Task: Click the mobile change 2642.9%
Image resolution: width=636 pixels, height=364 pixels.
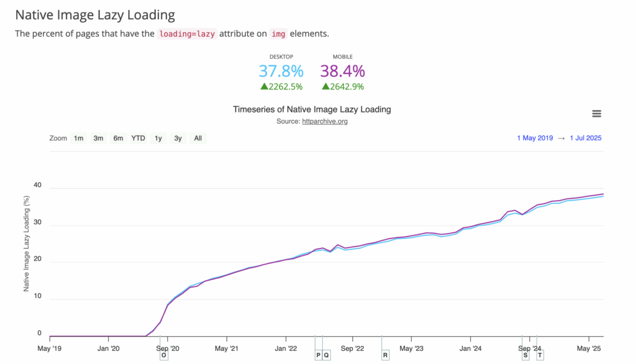Action: coord(343,86)
